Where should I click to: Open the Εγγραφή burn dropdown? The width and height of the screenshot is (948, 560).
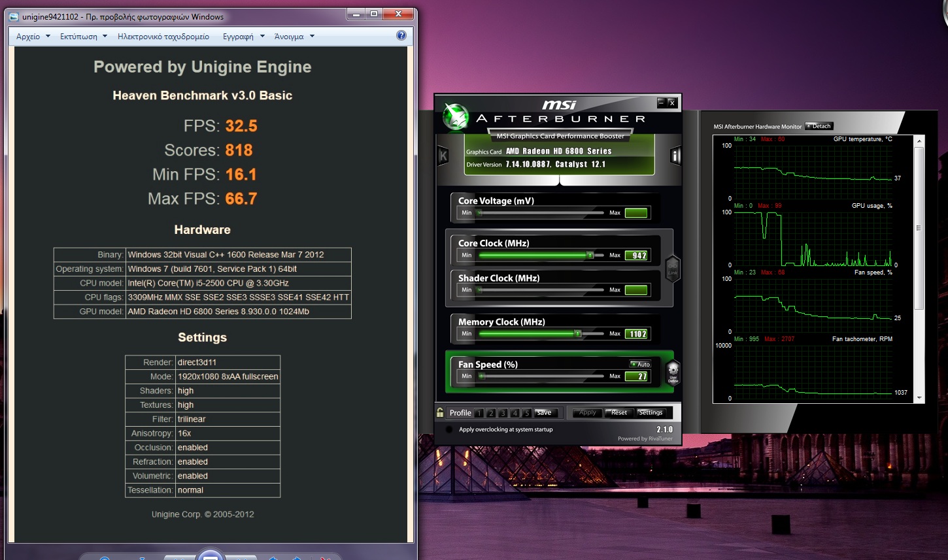coord(243,37)
